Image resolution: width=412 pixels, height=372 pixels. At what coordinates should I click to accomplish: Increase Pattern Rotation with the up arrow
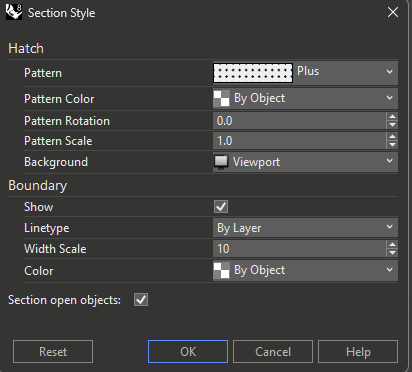pos(392,117)
